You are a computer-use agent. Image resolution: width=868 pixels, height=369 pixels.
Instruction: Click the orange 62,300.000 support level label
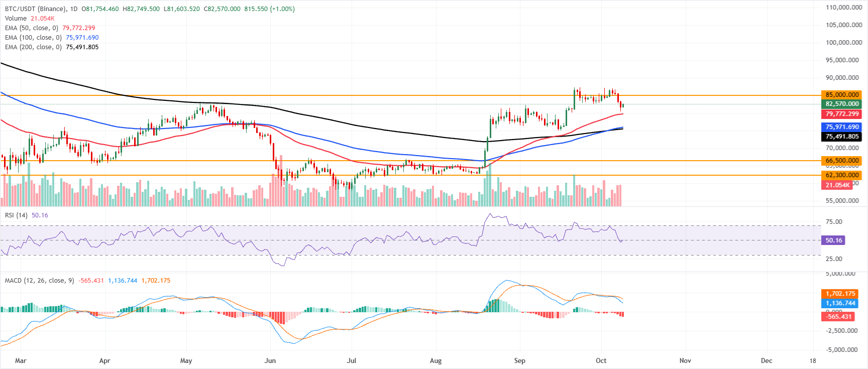point(842,175)
